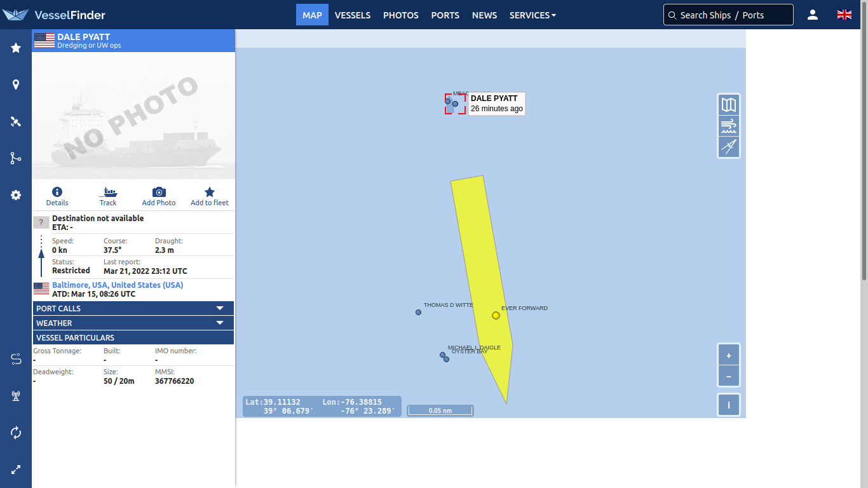Focus the Search Ships / Ports field

point(728,15)
